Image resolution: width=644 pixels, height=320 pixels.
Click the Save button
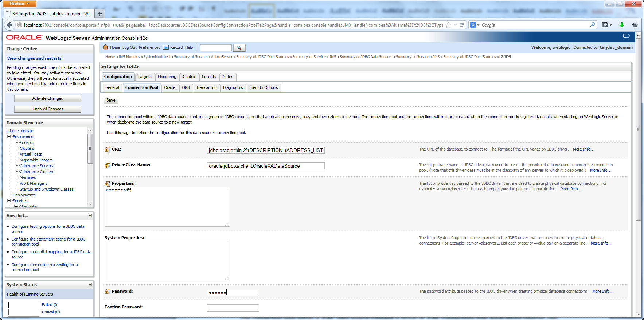coord(111,100)
